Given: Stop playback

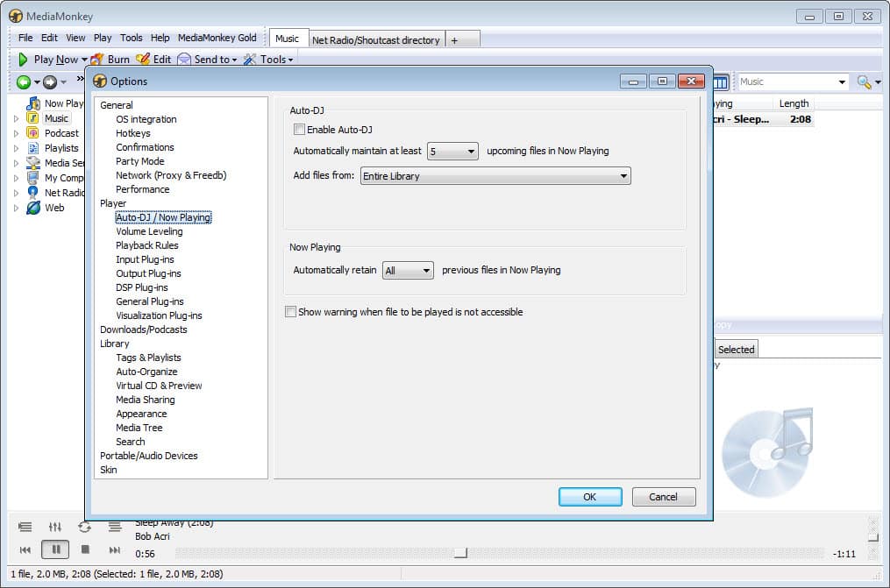Looking at the screenshot, I should (85, 549).
